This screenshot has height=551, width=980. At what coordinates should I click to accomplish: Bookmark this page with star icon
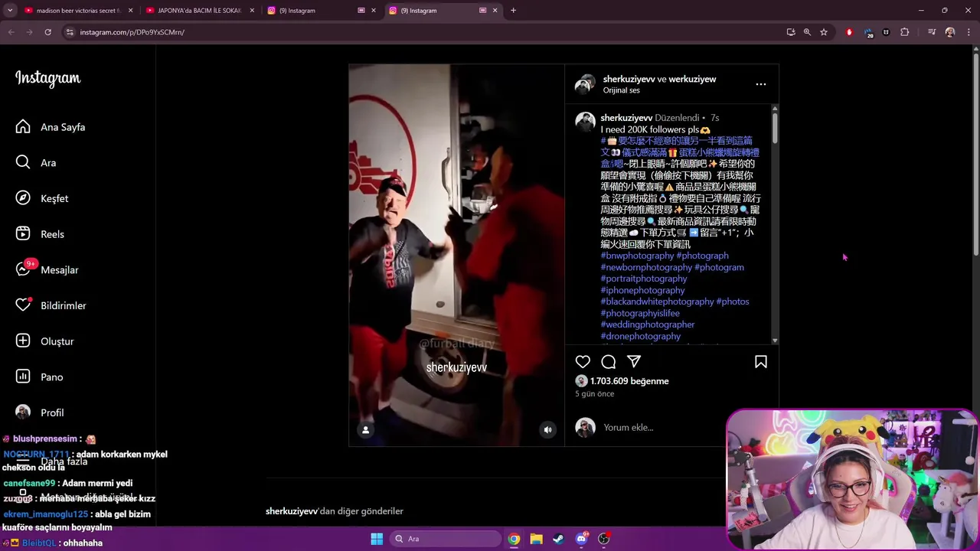tap(824, 32)
